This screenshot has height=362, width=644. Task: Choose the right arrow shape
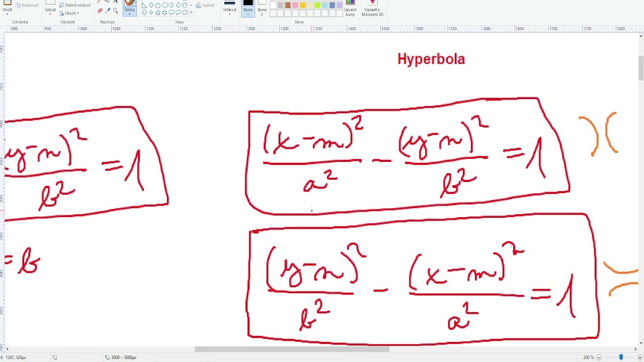(171, 5)
